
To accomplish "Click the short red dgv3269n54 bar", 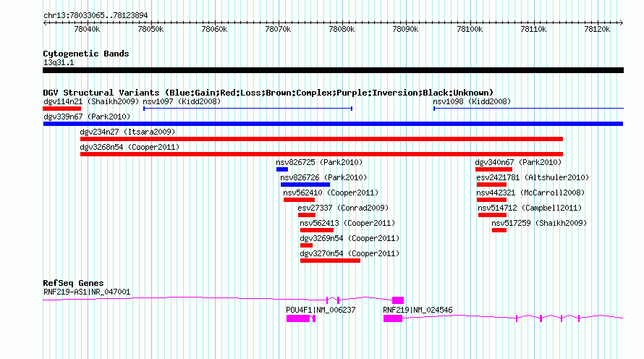I will 306,245.
